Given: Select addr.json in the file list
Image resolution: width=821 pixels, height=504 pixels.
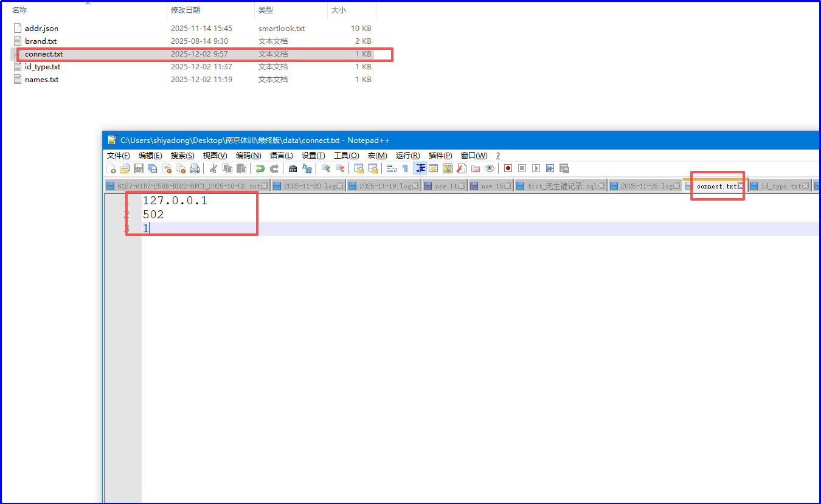Looking at the screenshot, I should 41,29.
